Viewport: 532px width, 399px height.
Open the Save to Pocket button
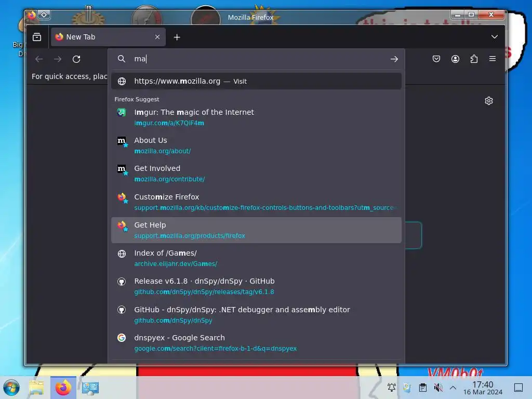coord(436,59)
